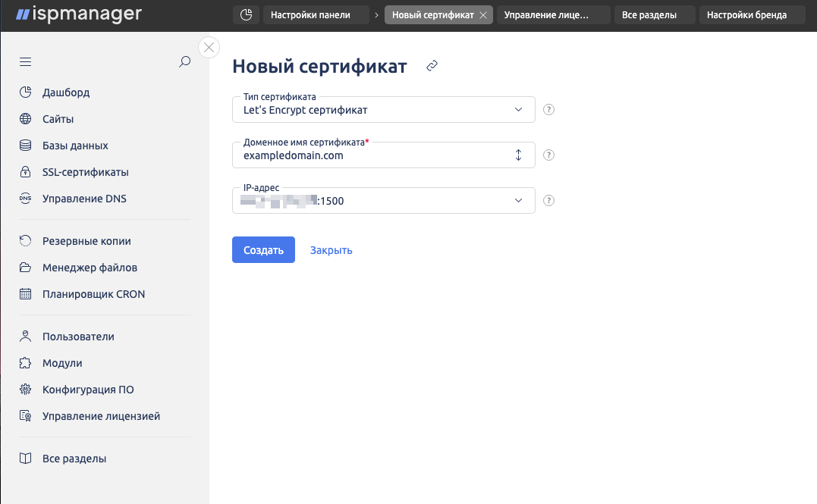The width and height of the screenshot is (817, 504).
Task: Click help icon beside domain name field
Action: click(x=550, y=155)
